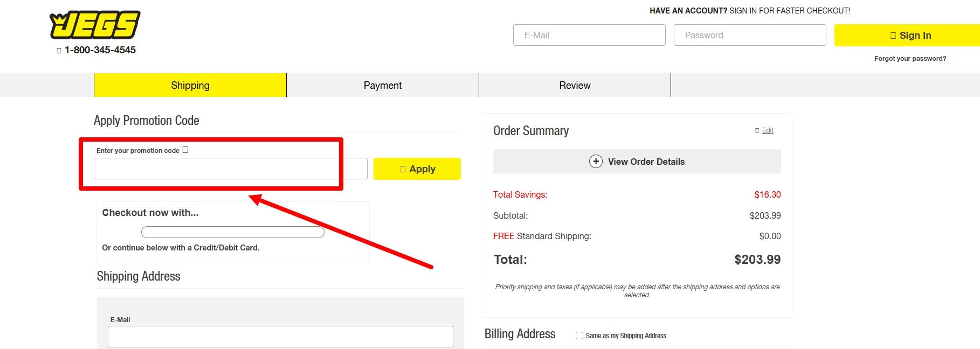This screenshot has width=980, height=349.
Task: Click the icon on the Apply button
Action: (x=403, y=169)
